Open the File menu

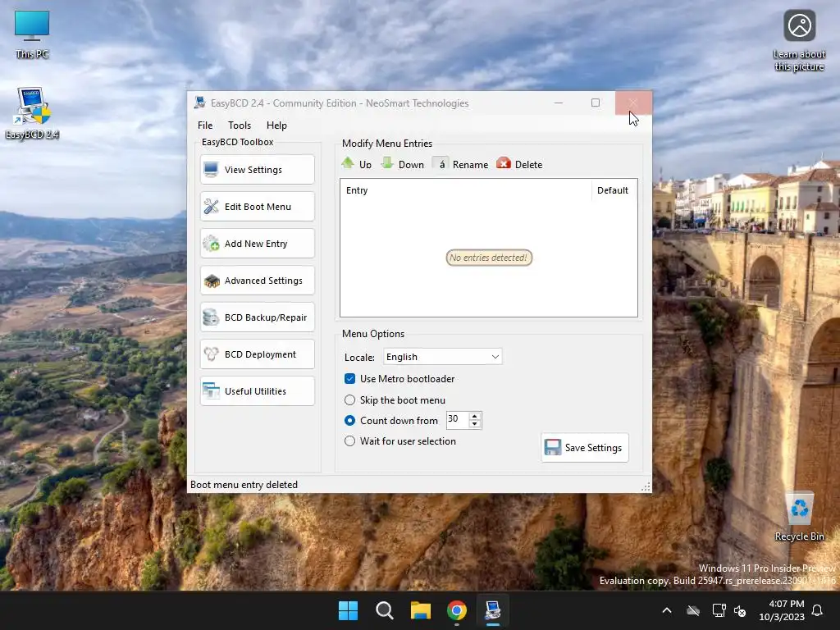(x=205, y=126)
